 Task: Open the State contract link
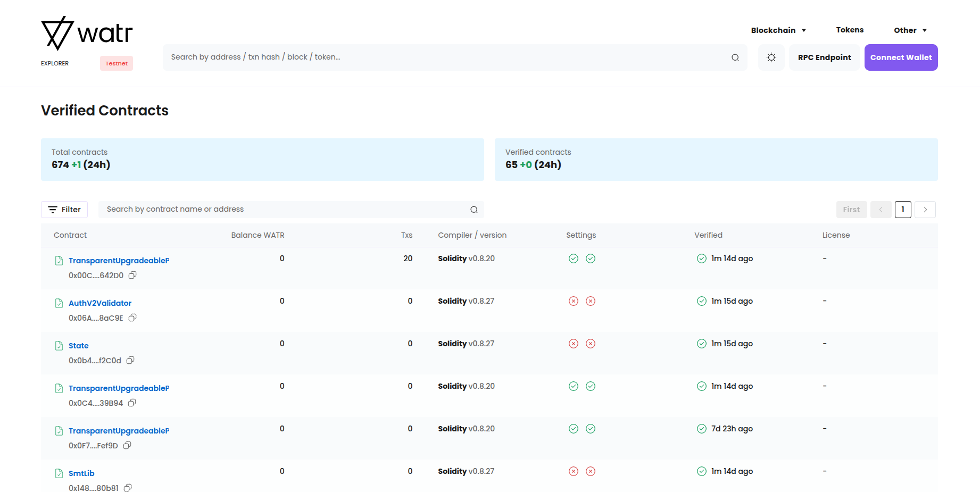79,346
